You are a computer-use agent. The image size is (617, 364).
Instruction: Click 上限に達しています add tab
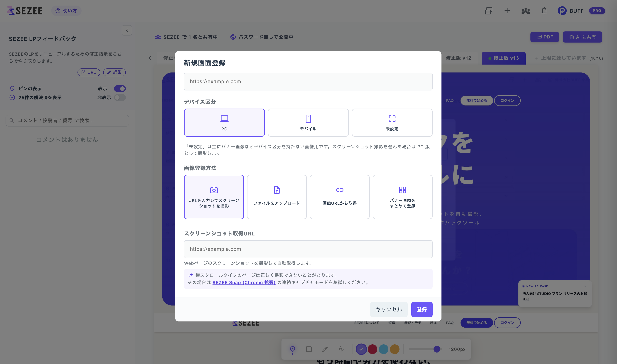(x=561, y=58)
